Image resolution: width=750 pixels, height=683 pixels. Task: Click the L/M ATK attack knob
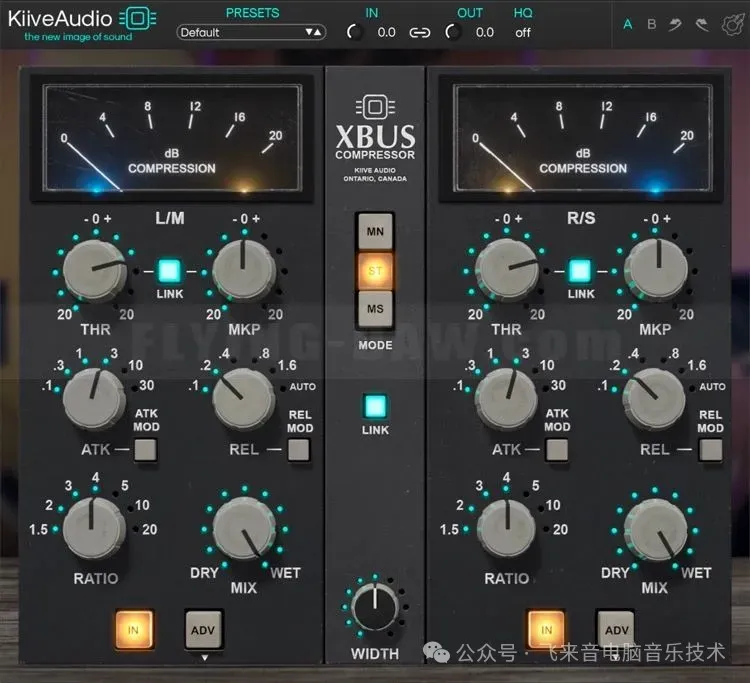[94, 398]
